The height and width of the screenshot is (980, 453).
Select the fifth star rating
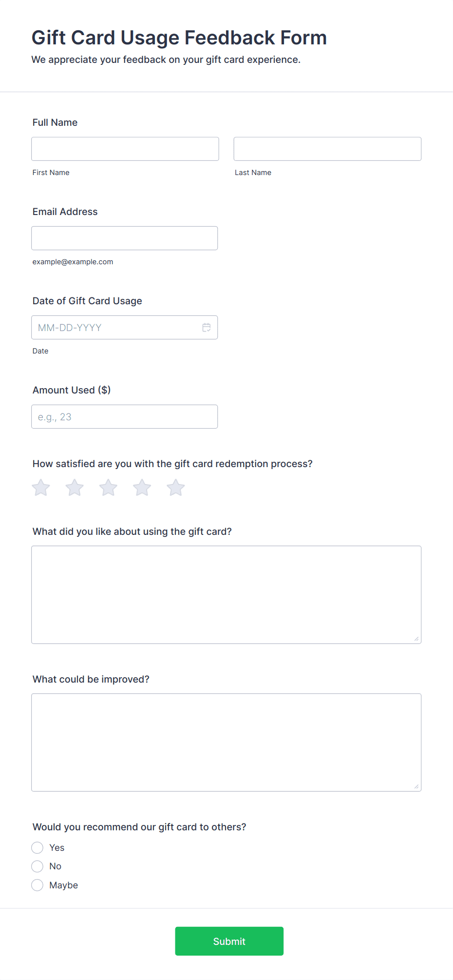tap(175, 488)
